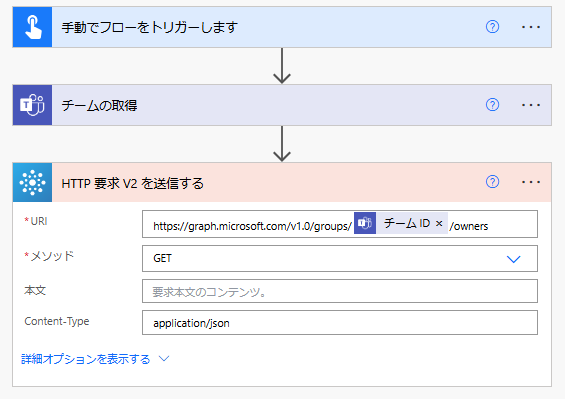The height and width of the screenshot is (399, 565).
Task: Show advanced options 詳細オプションを表示する
Action: click(x=85, y=359)
